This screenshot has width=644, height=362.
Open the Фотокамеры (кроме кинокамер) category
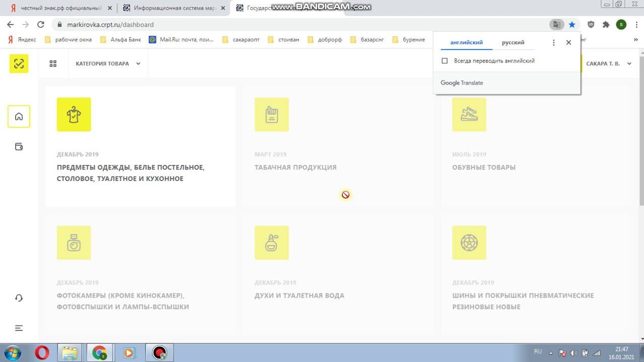(140, 275)
